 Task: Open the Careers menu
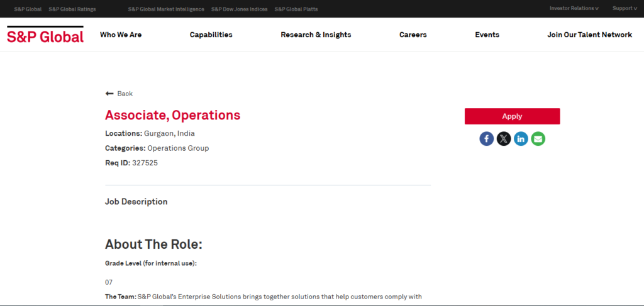(x=413, y=35)
